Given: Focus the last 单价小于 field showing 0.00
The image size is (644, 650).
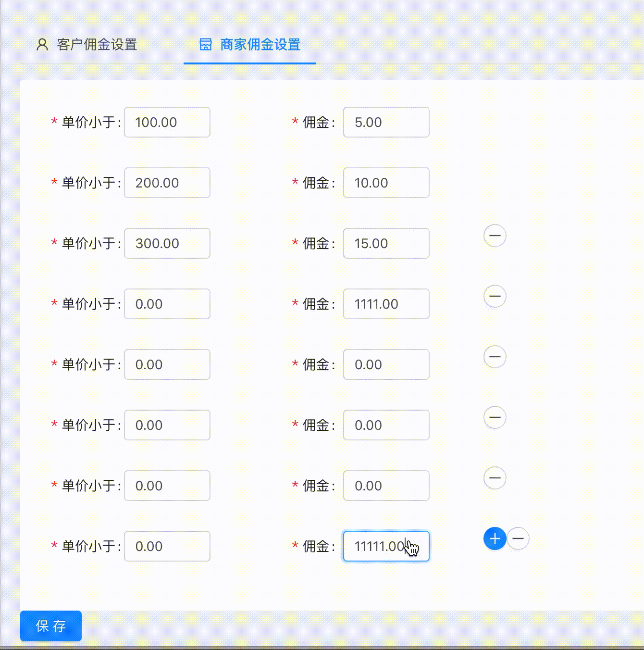Looking at the screenshot, I should 167,546.
